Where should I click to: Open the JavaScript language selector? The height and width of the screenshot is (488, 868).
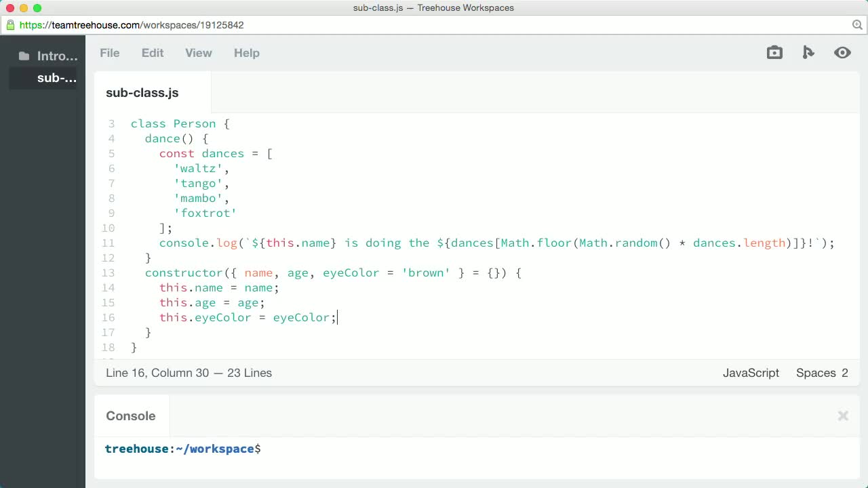pos(751,373)
